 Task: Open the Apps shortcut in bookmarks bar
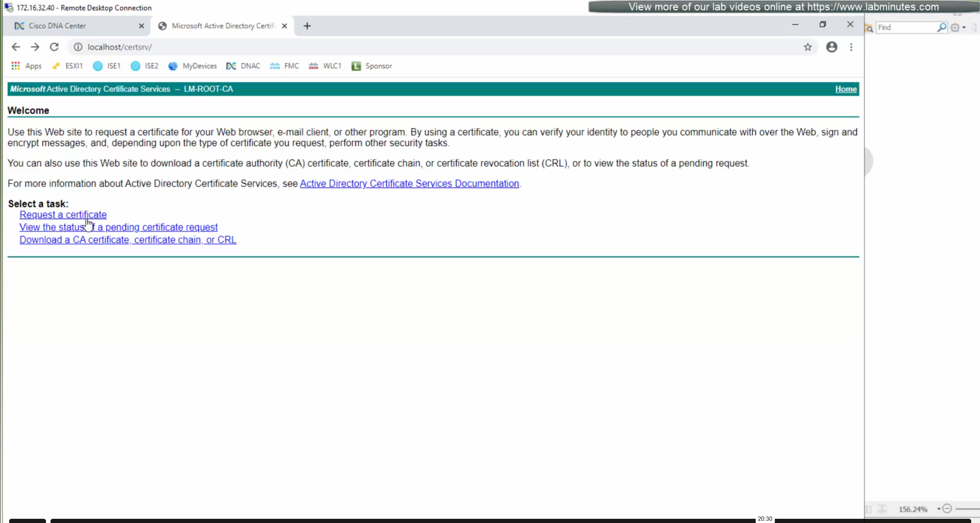[26, 66]
